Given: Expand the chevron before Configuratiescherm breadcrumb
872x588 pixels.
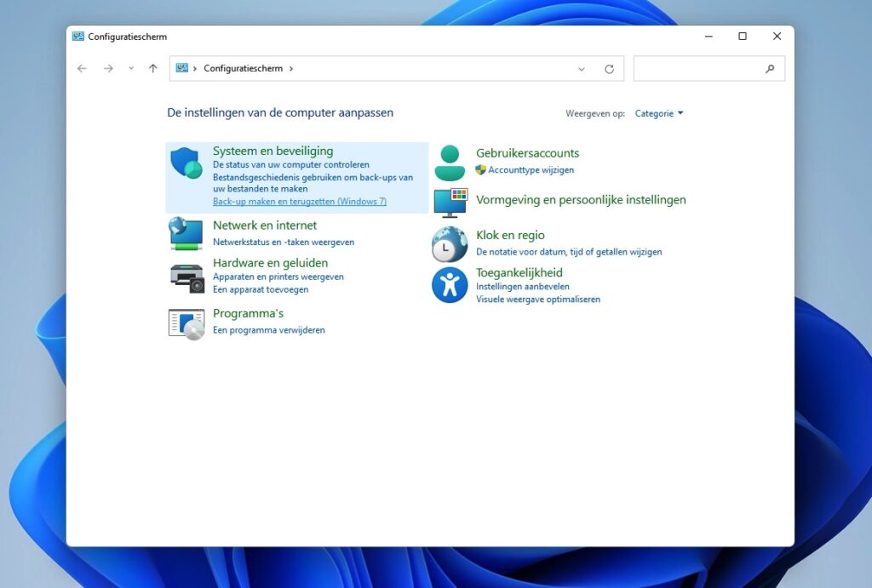Looking at the screenshot, I should [195, 68].
